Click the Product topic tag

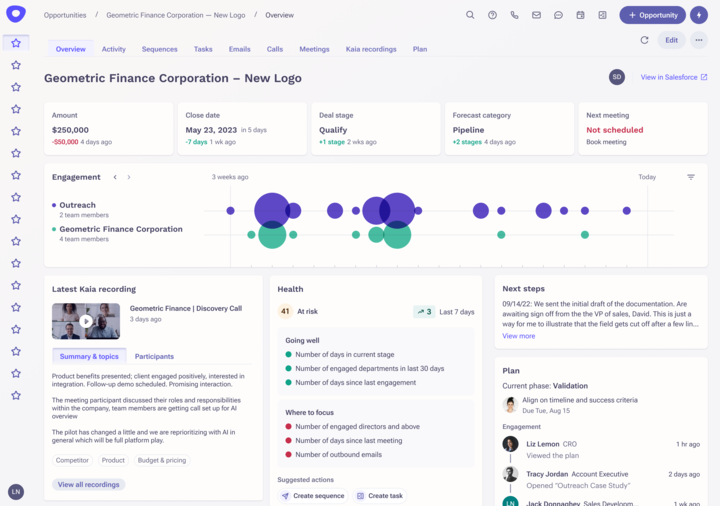coord(113,460)
